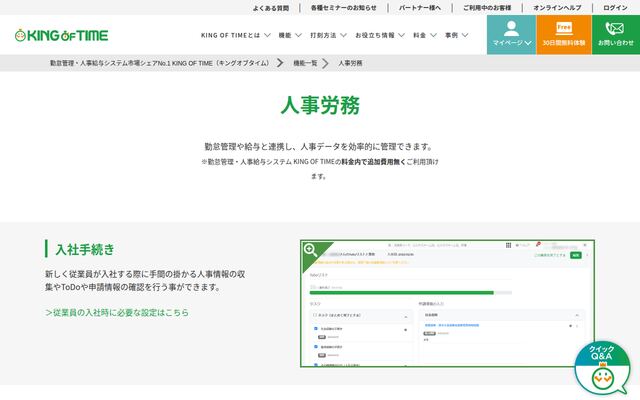This screenshot has height=400, width=640.
Task: Open the マイページ user icon
Action: point(511,35)
